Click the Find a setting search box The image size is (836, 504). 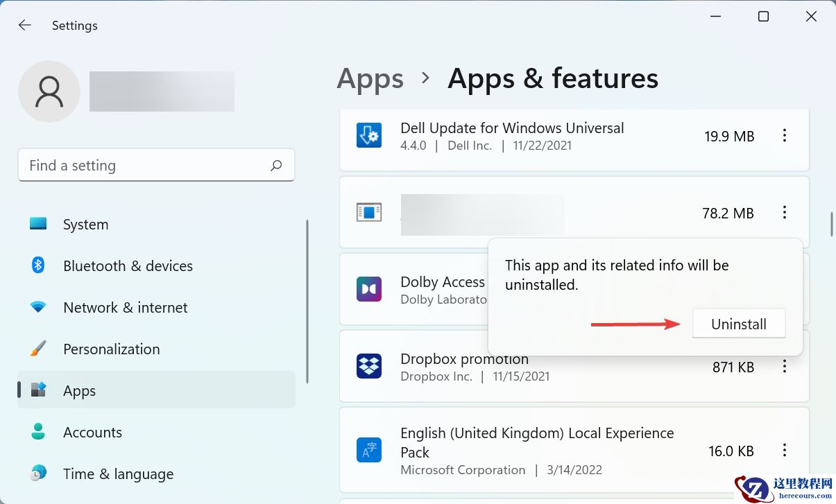[146, 166]
